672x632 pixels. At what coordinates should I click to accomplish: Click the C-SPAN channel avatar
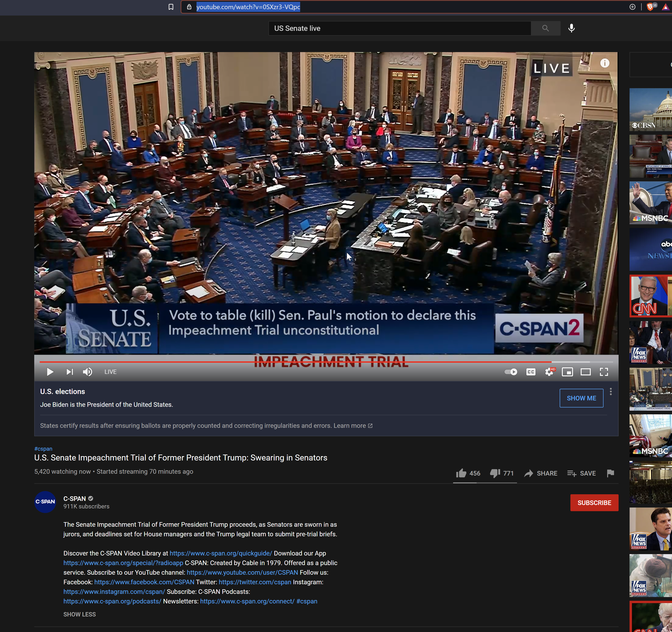(45, 502)
